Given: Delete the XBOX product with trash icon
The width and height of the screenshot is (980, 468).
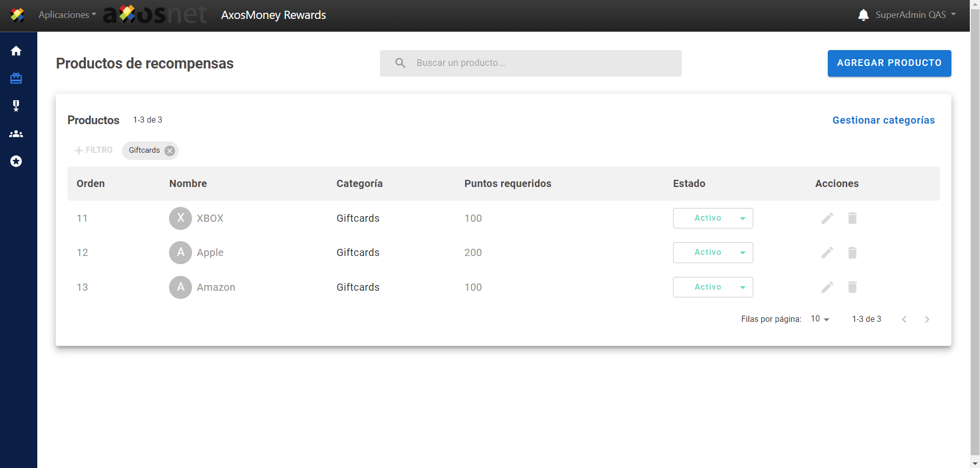Looking at the screenshot, I should tap(852, 219).
